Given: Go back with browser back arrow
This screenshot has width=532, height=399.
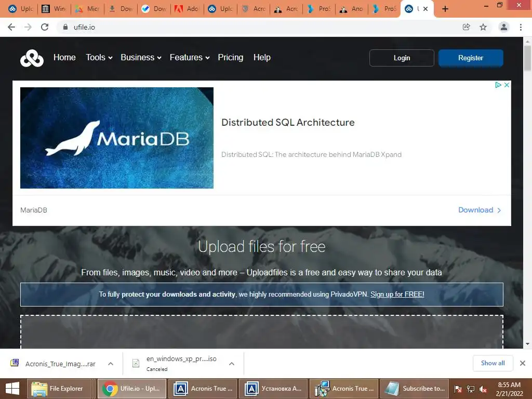Looking at the screenshot, I should [x=11, y=27].
